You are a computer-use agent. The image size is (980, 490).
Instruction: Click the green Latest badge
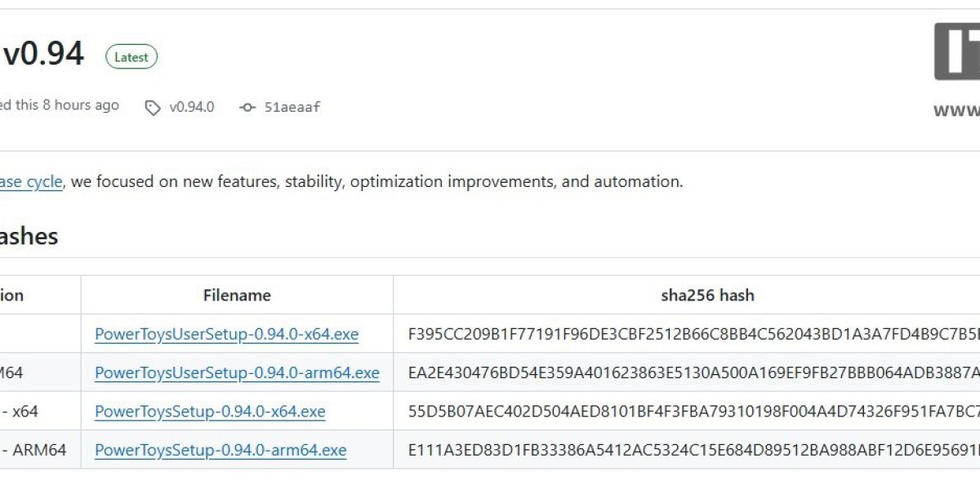pos(131,57)
